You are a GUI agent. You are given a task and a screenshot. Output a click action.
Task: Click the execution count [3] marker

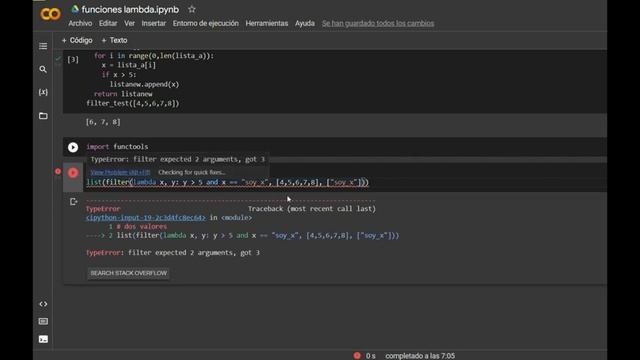tap(73, 60)
